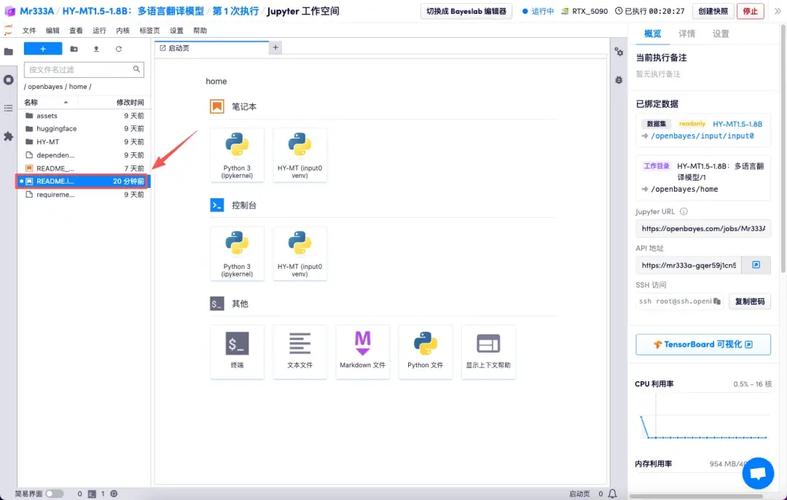This screenshot has height=500, width=787.
Task: Click 切换成 Bayeslab 编辑器 button
Action: click(466, 11)
